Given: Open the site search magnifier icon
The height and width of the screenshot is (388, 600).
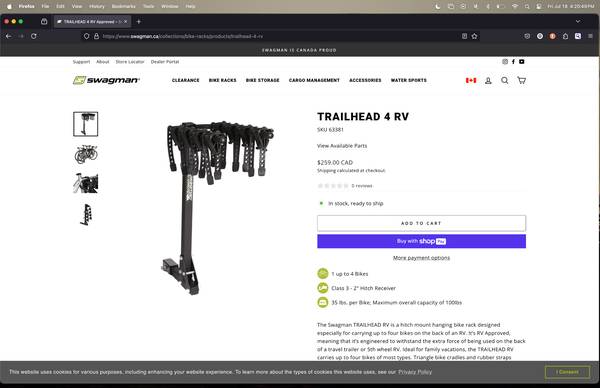Looking at the screenshot, I should 505,80.
